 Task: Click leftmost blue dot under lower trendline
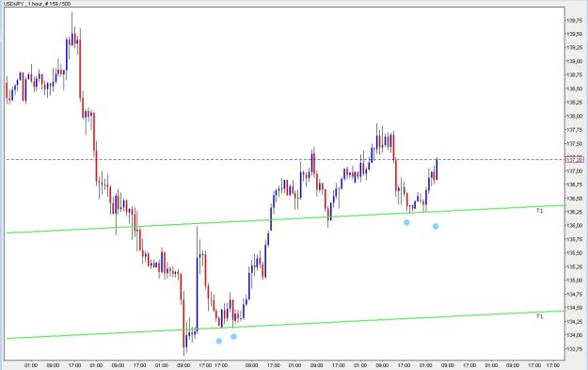(219, 341)
